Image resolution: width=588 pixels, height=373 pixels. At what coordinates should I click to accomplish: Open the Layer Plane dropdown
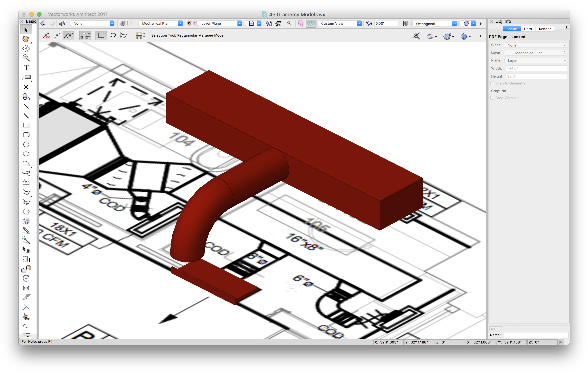tap(220, 23)
